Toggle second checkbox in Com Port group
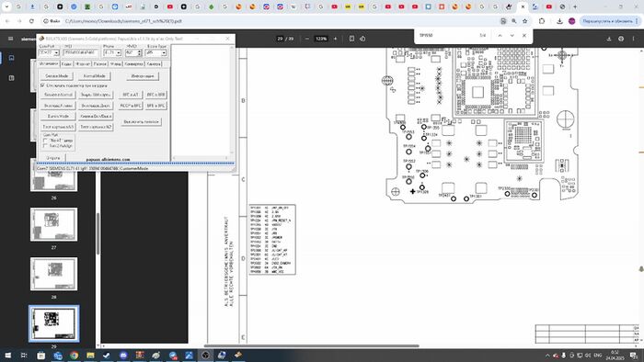644x362 pixels. [x=45, y=145]
